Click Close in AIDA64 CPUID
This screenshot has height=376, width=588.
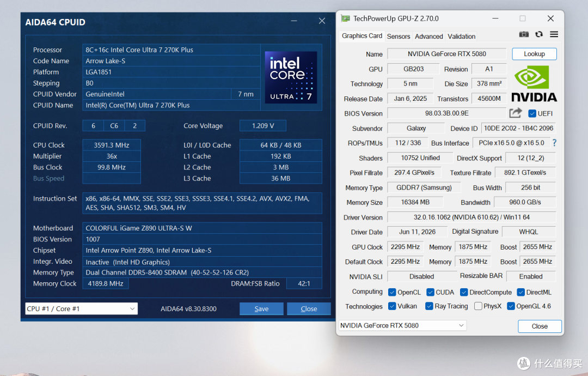pyautogui.click(x=309, y=308)
